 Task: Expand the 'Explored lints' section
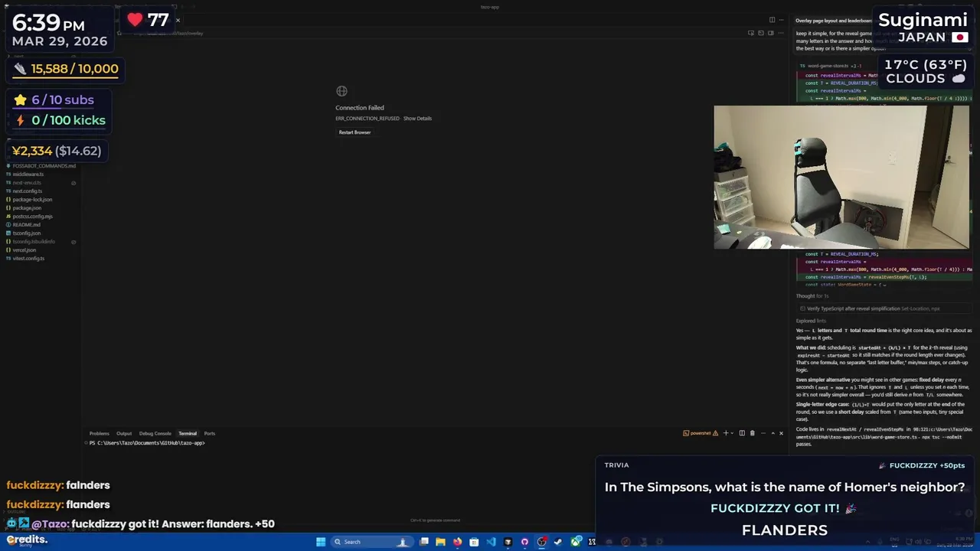pyautogui.click(x=811, y=321)
